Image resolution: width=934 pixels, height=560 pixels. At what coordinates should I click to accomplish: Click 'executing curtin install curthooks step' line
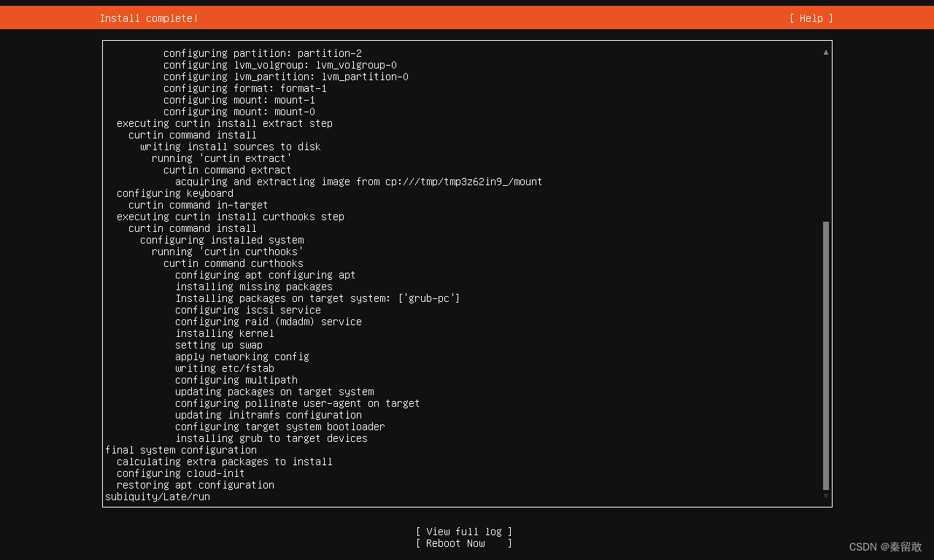coord(231,217)
